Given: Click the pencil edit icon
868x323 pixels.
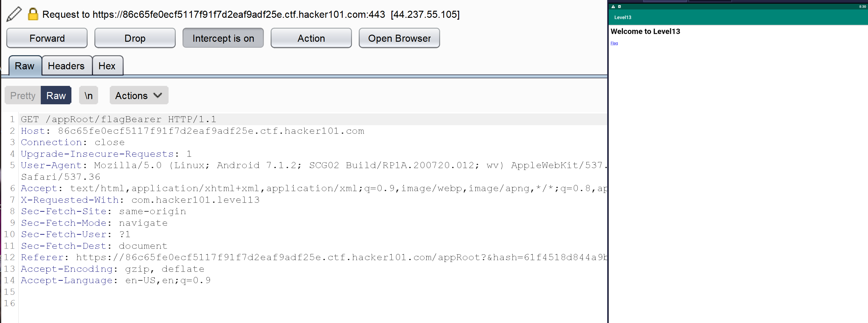Looking at the screenshot, I should click(14, 14).
